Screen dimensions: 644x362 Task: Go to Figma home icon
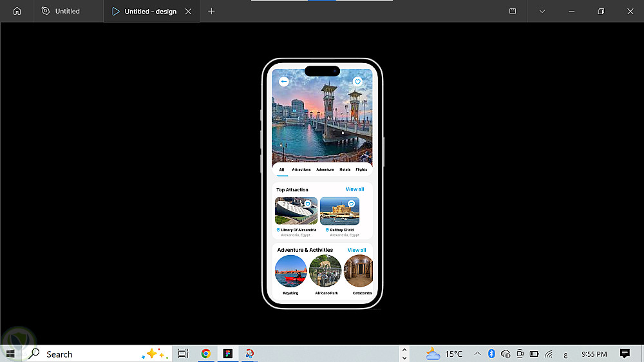(x=17, y=11)
